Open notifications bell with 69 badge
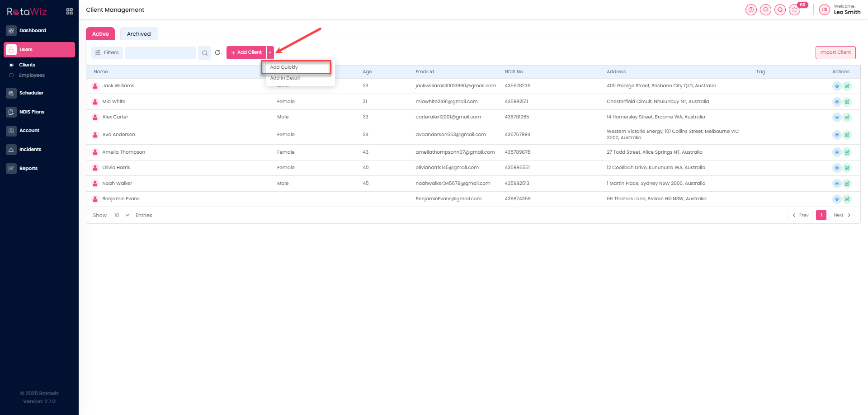This screenshot has height=415, width=868. pyautogui.click(x=794, y=9)
